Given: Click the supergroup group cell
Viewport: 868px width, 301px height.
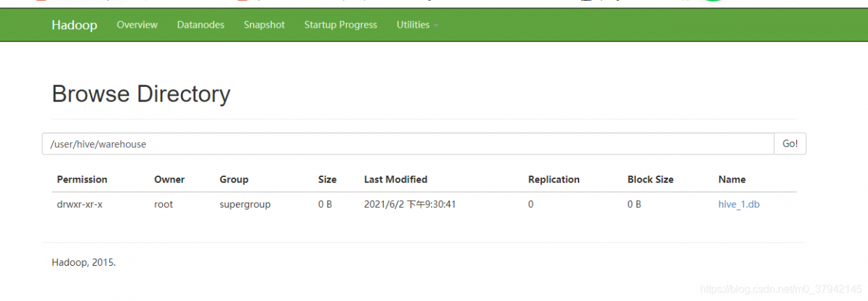Looking at the screenshot, I should click(x=245, y=204).
